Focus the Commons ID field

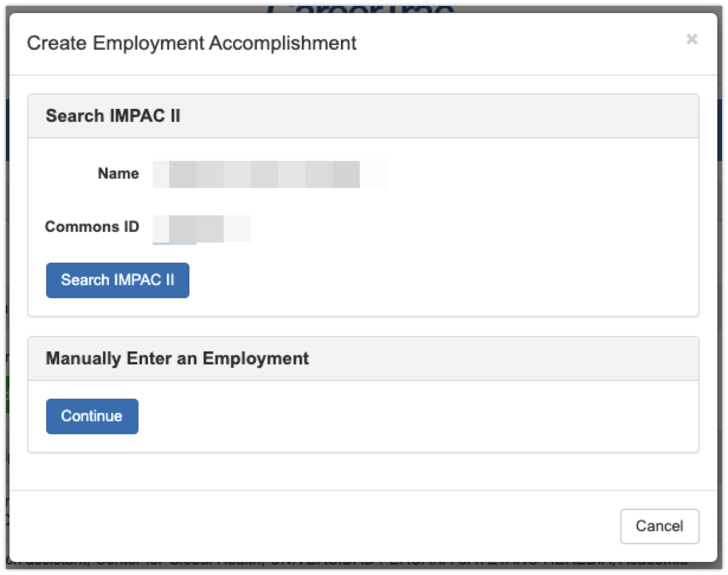[x=201, y=229]
